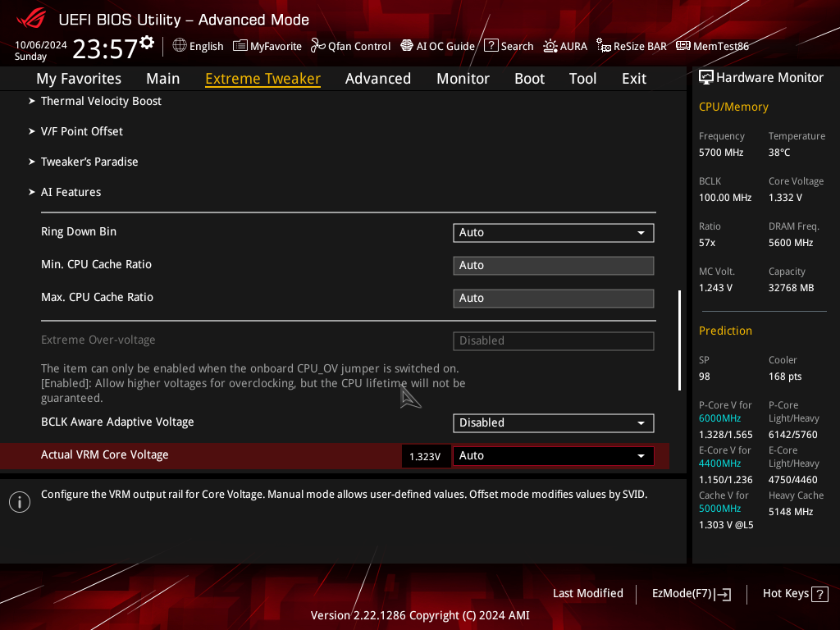840x630 pixels.
Task: Click the 23:57 clock time
Action: tap(105, 48)
